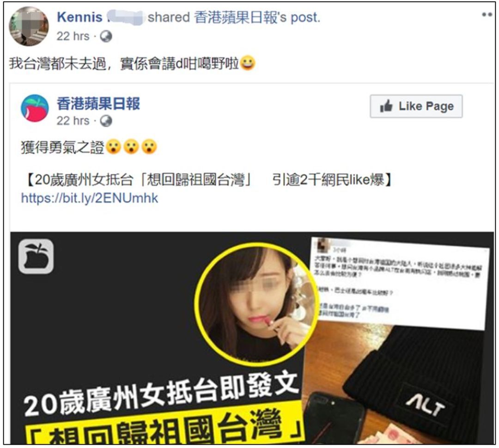Click the Like Page button

[416, 106]
